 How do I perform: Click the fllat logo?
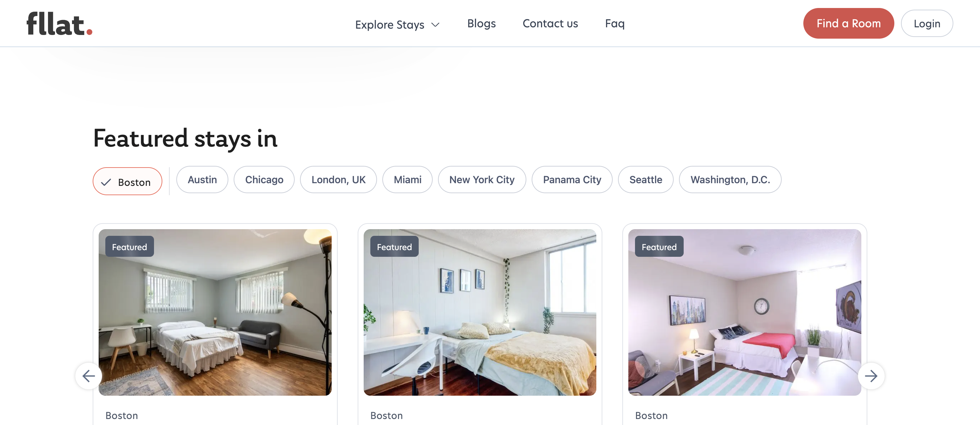(59, 24)
